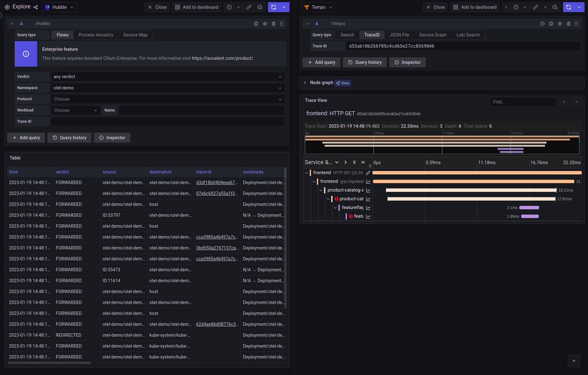Collapse Hubble query row A
This screenshot has width=588, height=375.
tap(11, 23)
